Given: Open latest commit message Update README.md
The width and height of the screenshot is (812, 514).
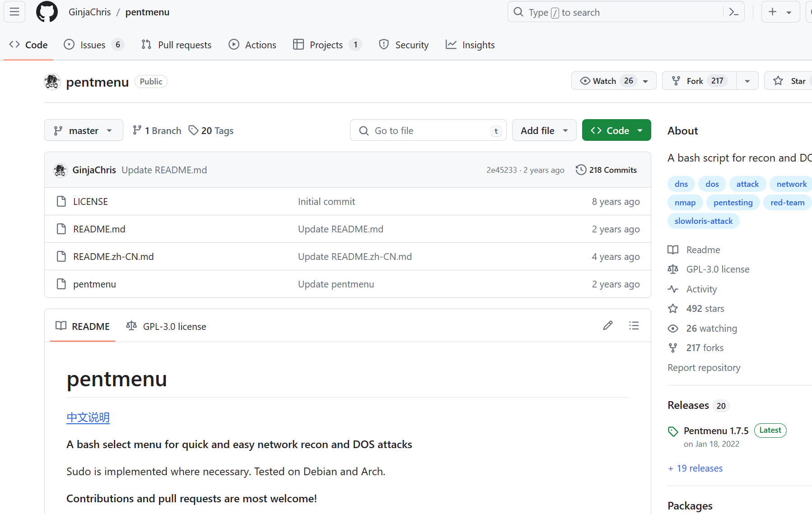Looking at the screenshot, I should [164, 170].
